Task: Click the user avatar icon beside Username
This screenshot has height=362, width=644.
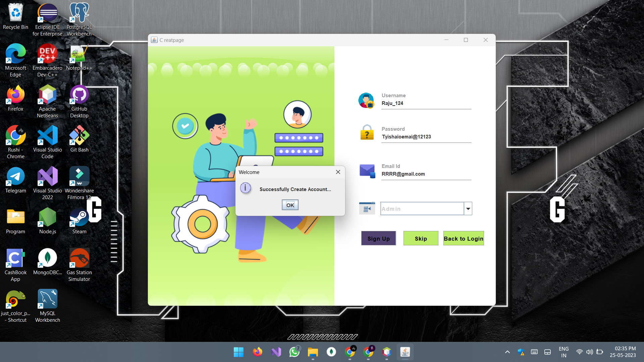Action: point(366,101)
